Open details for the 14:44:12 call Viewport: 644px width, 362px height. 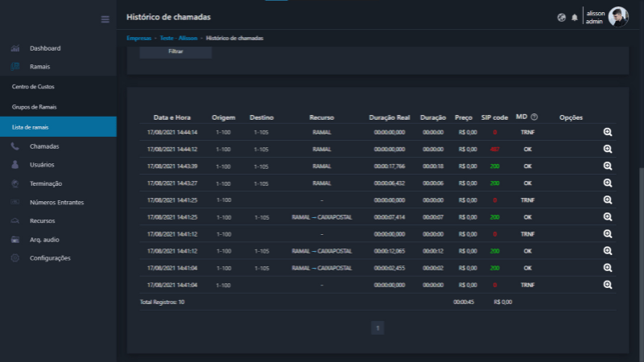point(608,149)
